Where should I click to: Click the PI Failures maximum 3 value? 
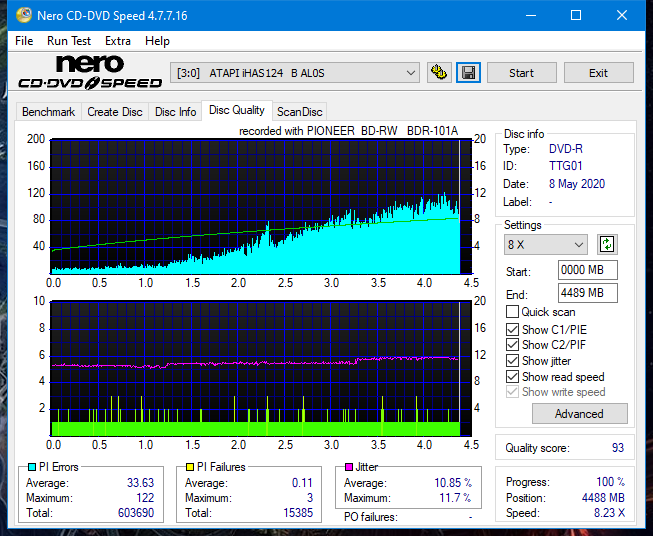(x=310, y=498)
